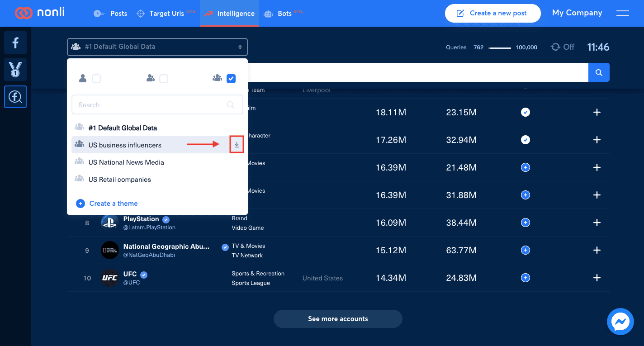Select the Intelligence tab
This screenshot has height=346, width=644.
point(229,14)
